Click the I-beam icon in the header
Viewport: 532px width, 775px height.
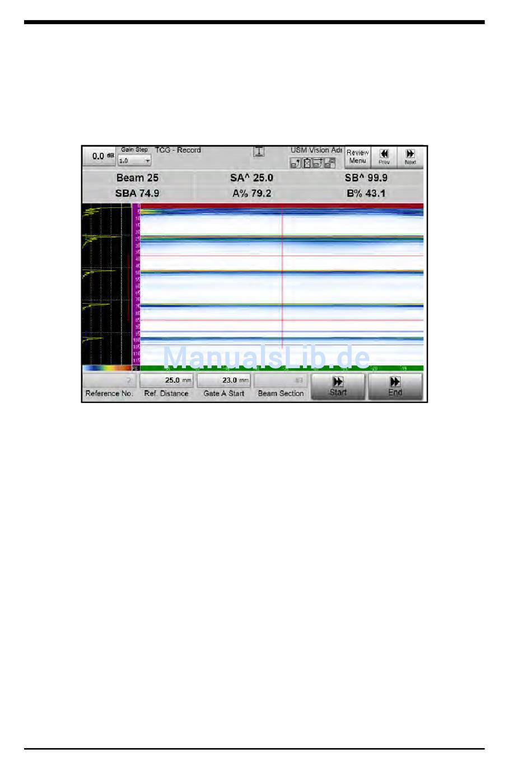pos(259,152)
